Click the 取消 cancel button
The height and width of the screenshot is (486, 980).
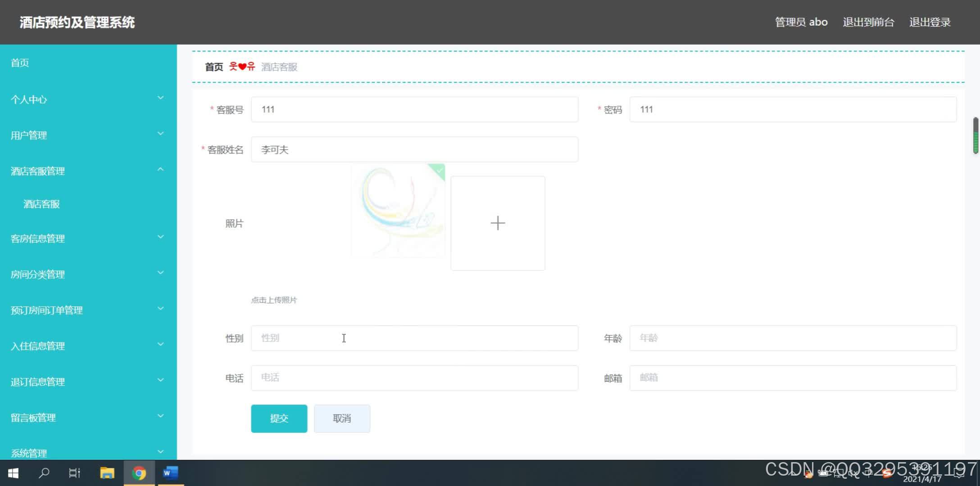pos(342,418)
